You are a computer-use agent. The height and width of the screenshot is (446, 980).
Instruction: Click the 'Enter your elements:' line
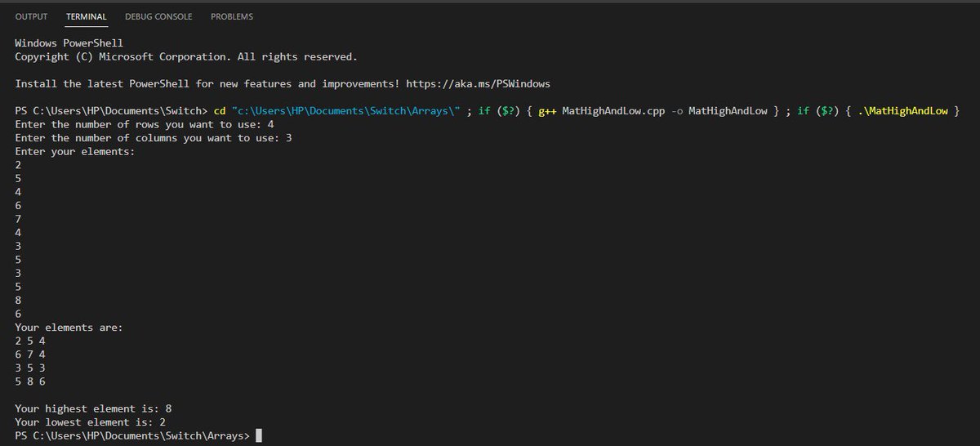click(75, 152)
